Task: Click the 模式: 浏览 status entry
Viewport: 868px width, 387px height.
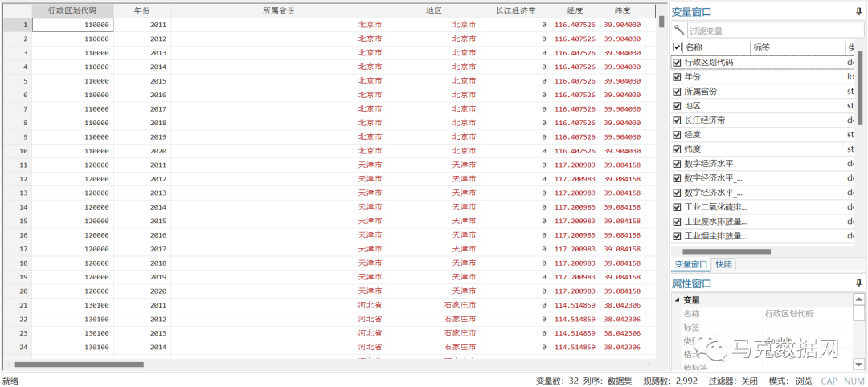Action: [x=791, y=381]
